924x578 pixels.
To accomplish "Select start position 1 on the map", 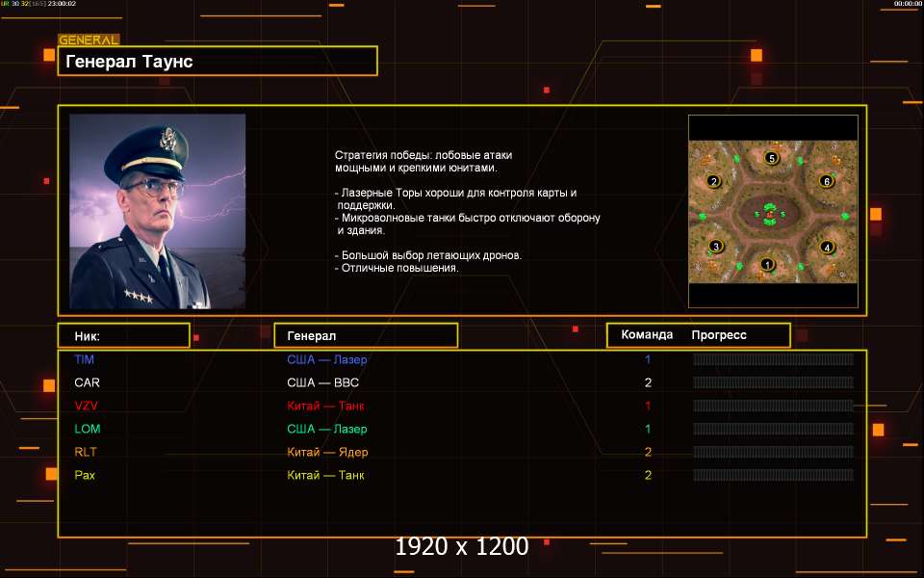I will pos(766,264).
